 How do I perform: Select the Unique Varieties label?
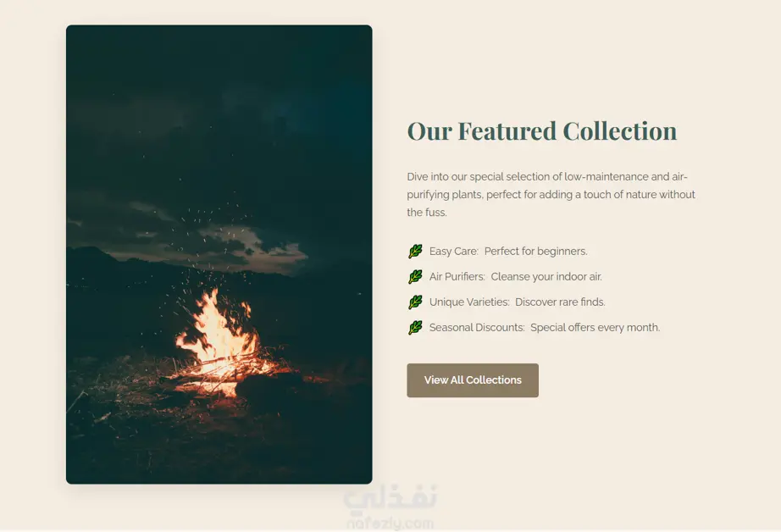tap(469, 302)
